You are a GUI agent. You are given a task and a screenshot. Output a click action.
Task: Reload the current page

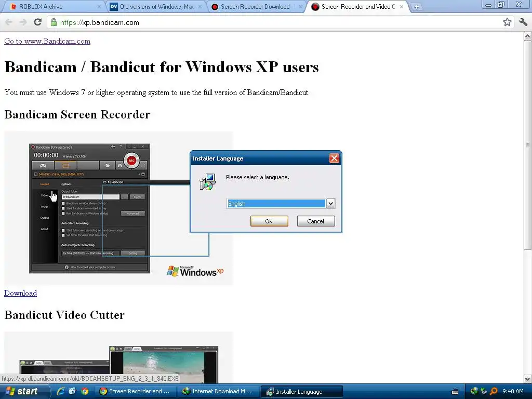coord(37,22)
